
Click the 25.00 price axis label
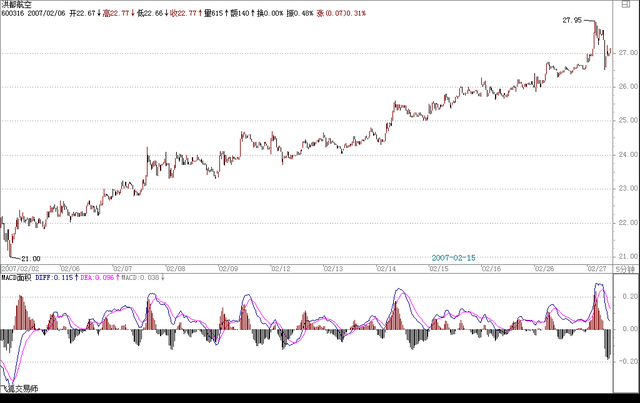pos(628,120)
